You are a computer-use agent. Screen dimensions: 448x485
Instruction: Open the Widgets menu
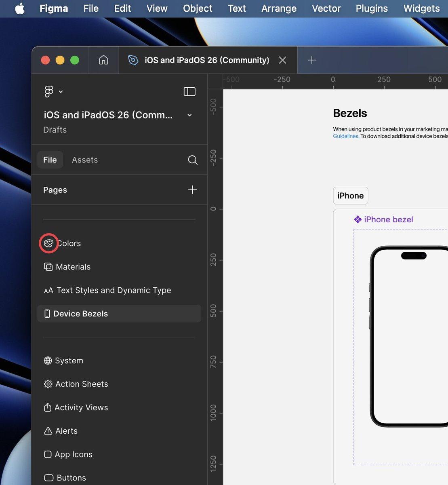[421, 8]
